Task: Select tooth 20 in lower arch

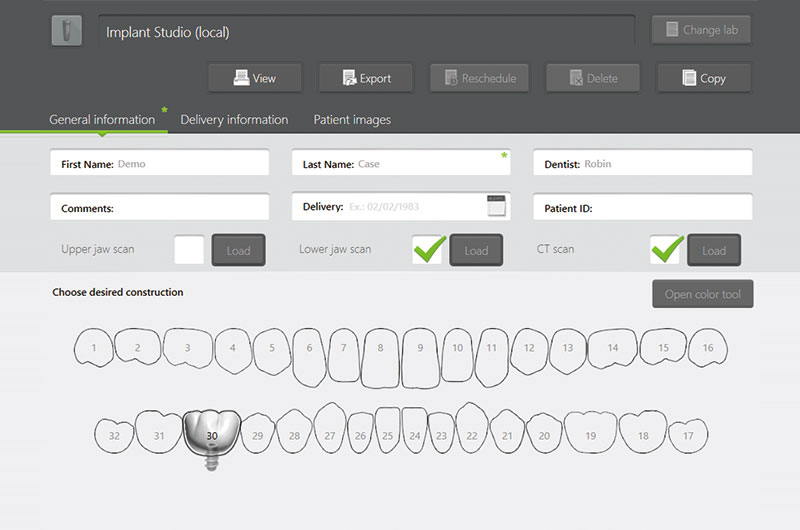Action: [x=544, y=433]
